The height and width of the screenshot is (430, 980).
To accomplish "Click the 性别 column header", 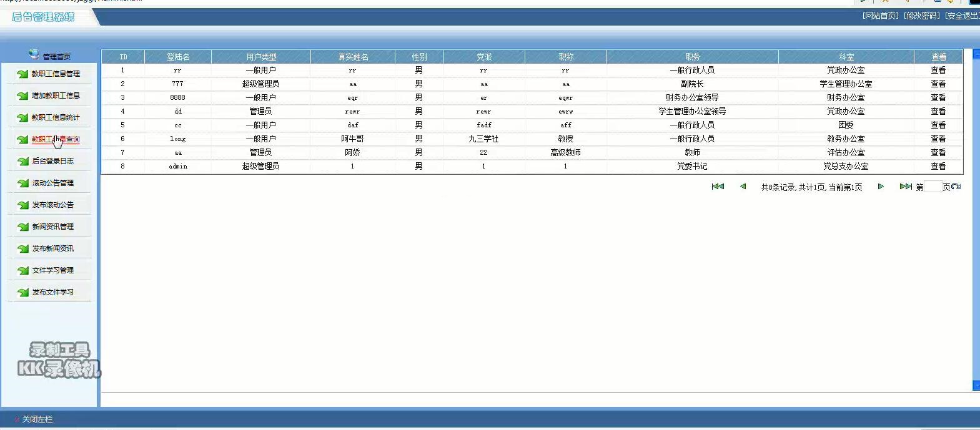I will click(x=419, y=57).
